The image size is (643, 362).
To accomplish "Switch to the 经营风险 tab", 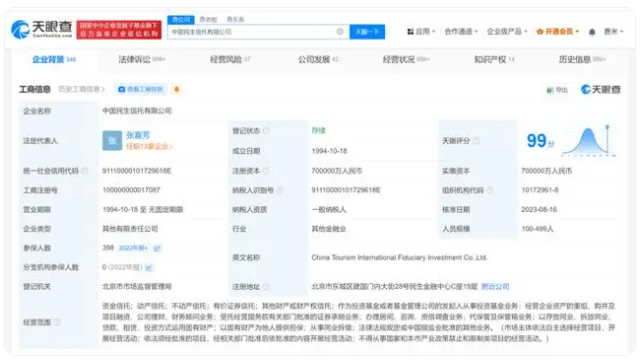I will click(x=230, y=59).
